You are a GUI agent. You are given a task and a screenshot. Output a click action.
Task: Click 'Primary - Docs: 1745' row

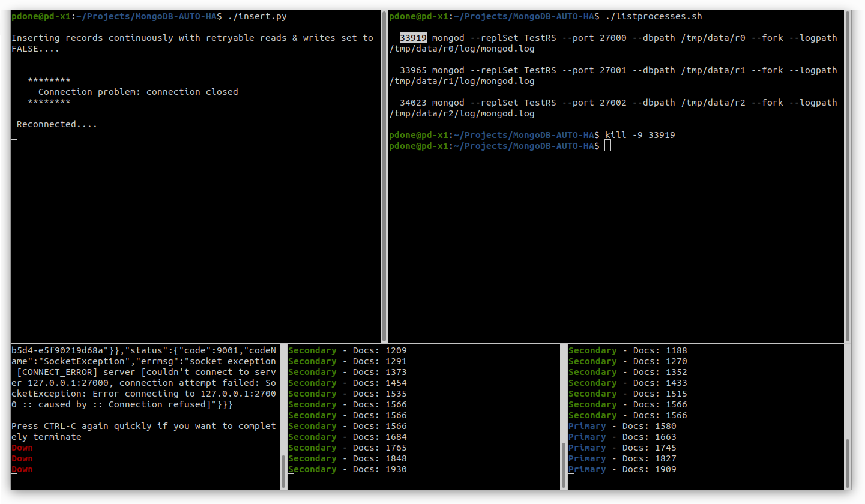click(622, 448)
